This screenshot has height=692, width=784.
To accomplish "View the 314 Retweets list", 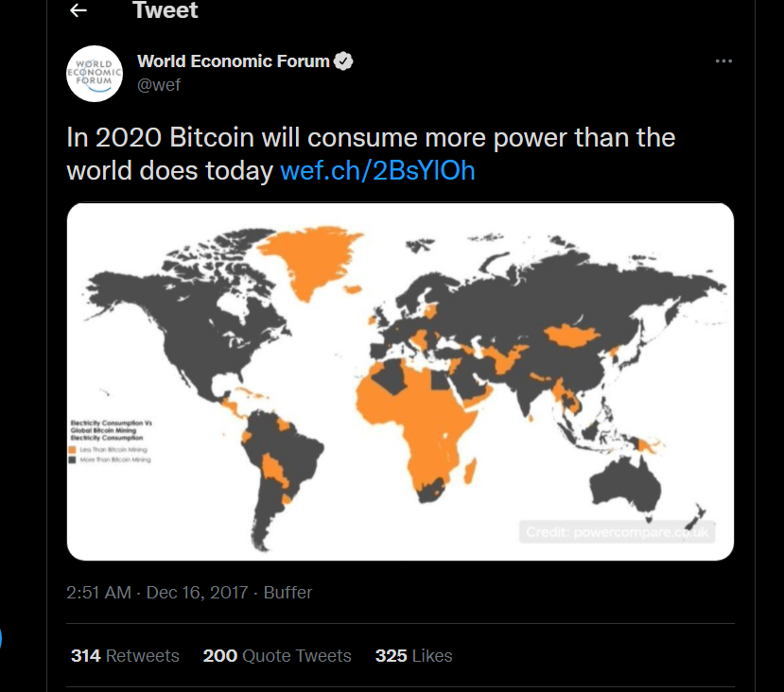I will click(x=125, y=655).
